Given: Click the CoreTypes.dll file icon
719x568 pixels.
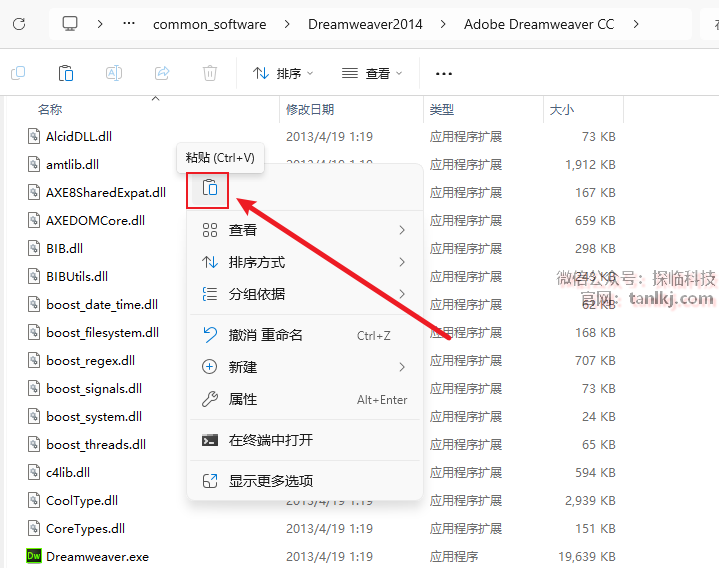Looking at the screenshot, I should (33, 528).
